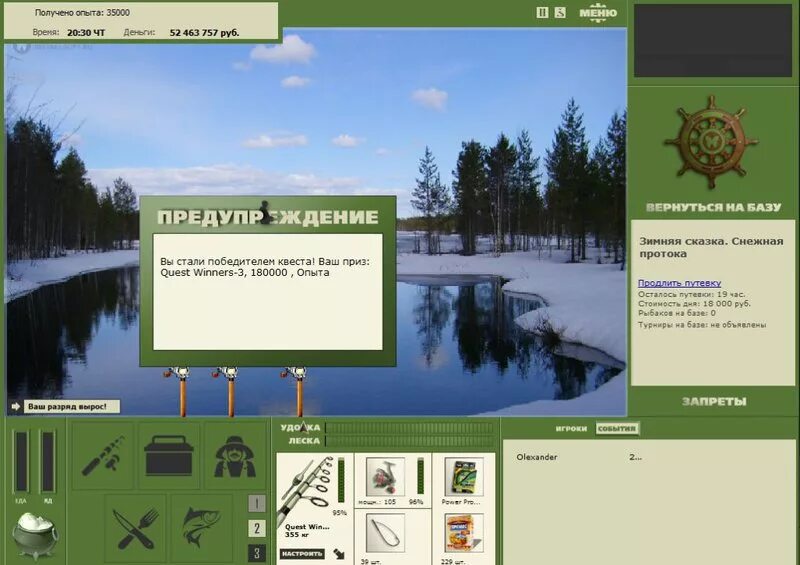This screenshot has height=565, width=800.
Task: Click the reel durability bar showing 96%
Action: click(420, 477)
